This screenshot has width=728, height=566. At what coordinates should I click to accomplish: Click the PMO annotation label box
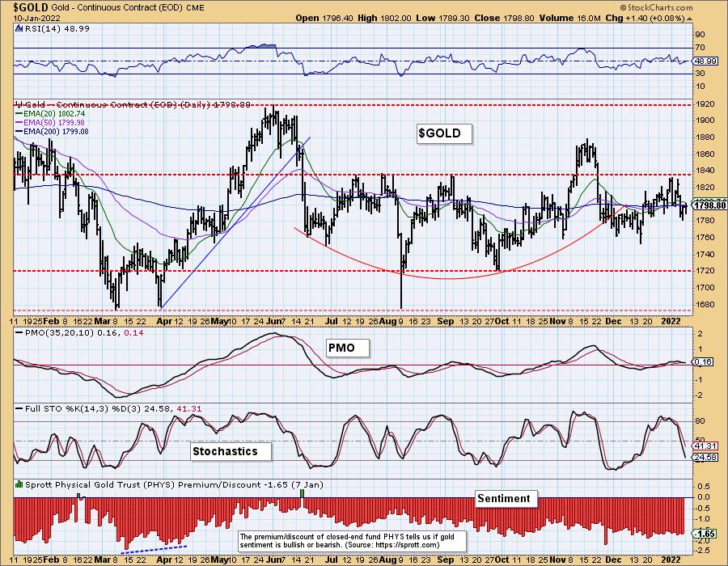tap(347, 348)
